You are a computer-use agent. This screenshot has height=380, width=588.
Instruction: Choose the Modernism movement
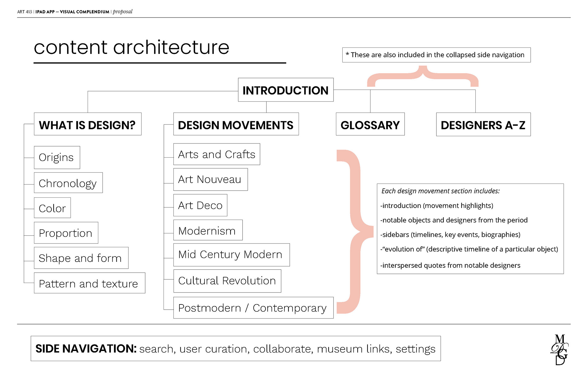pyautogui.click(x=208, y=230)
